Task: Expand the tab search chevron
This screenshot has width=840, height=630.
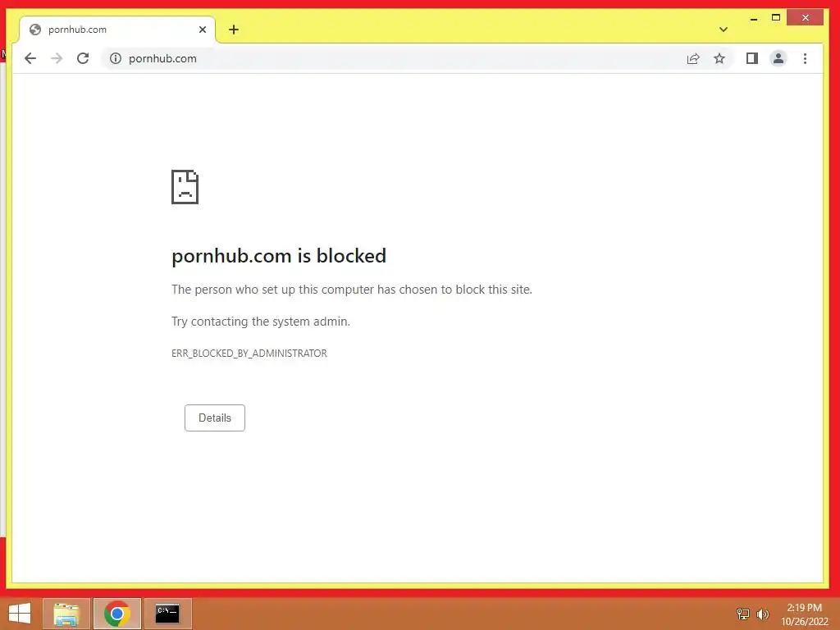Action: point(724,30)
